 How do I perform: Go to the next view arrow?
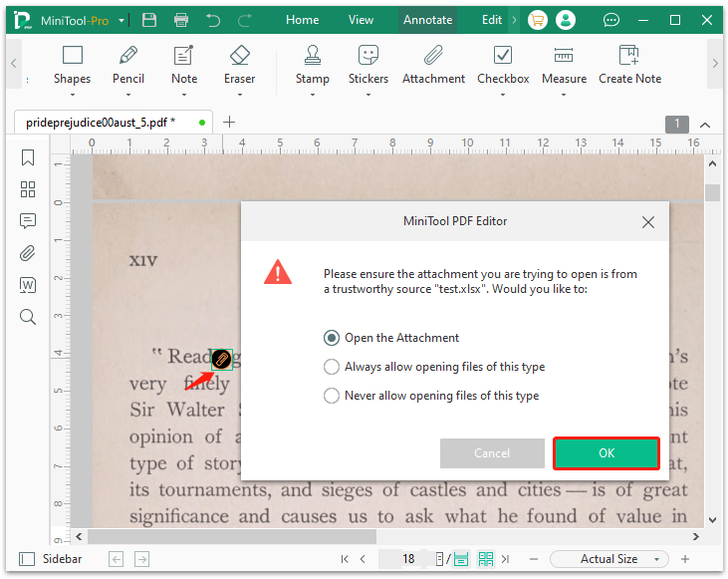click(142, 559)
